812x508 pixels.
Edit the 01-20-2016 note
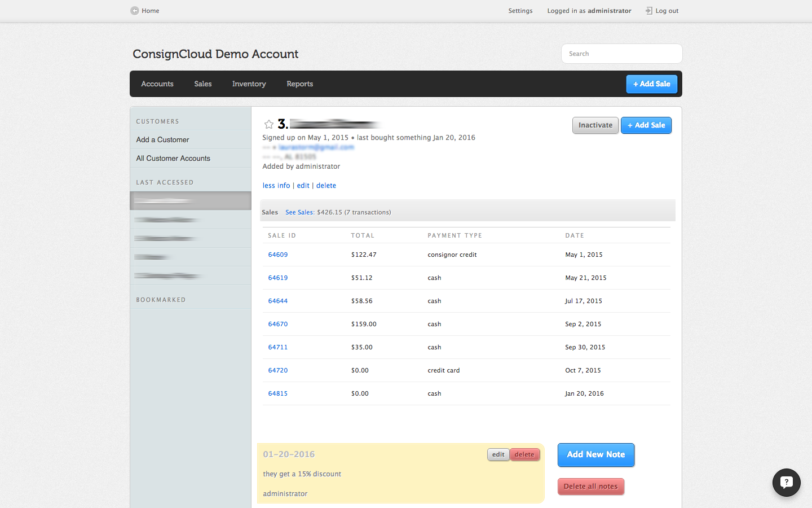point(498,455)
